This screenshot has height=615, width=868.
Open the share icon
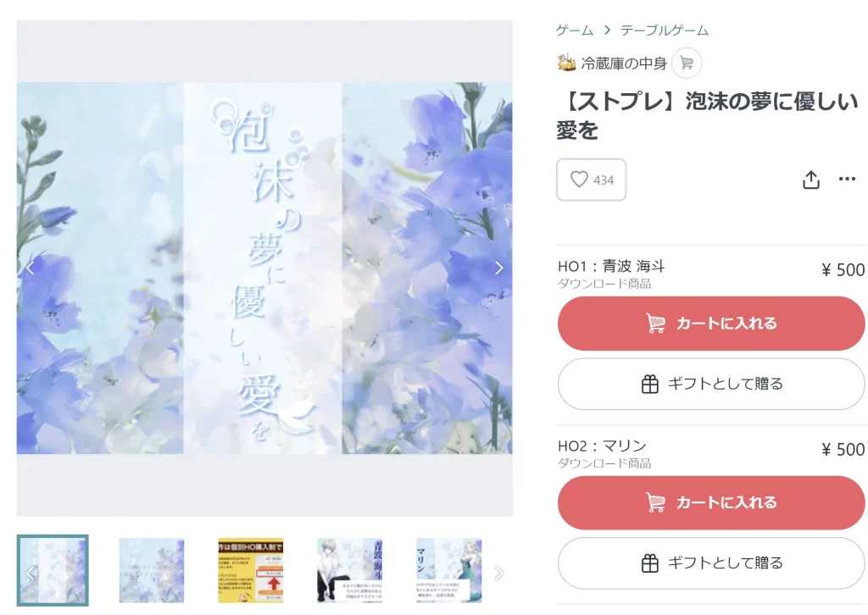pyautogui.click(x=811, y=180)
